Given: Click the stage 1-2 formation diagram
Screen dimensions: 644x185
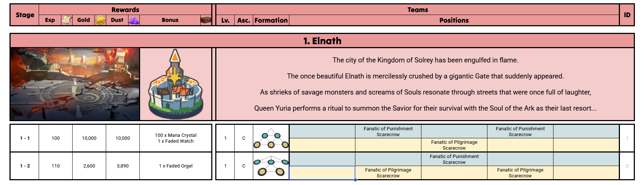Looking at the screenshot, I should coord(271,166).
